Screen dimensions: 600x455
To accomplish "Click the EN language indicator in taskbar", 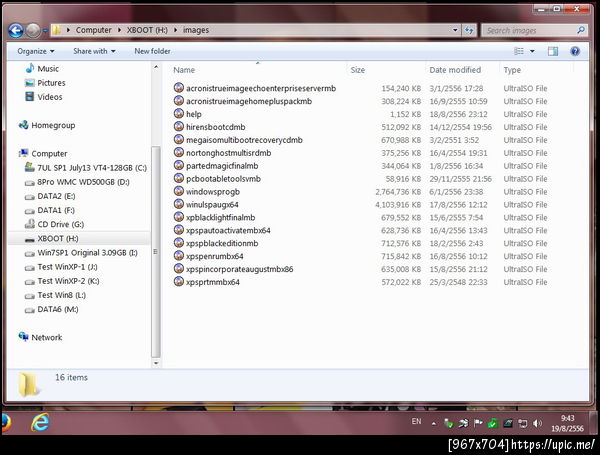I will (x=416, y=422).
